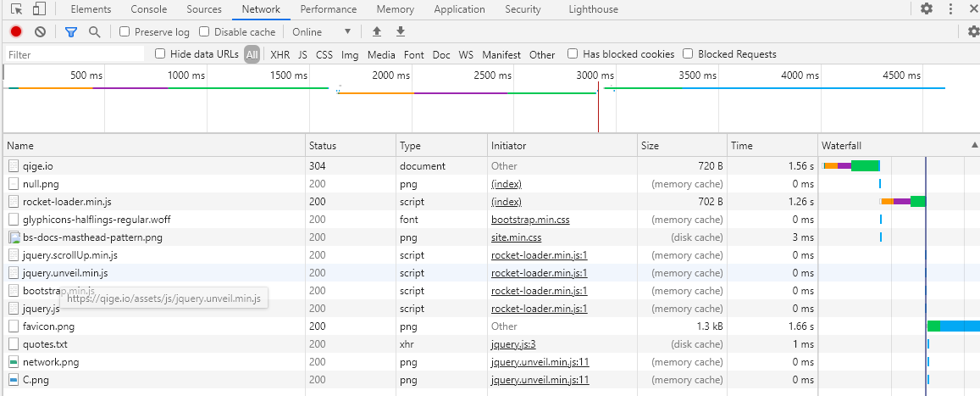The height and width of the screenshot is (396, 980).
Task: Click the favicon.png file icon
Action: click(14, 326)
